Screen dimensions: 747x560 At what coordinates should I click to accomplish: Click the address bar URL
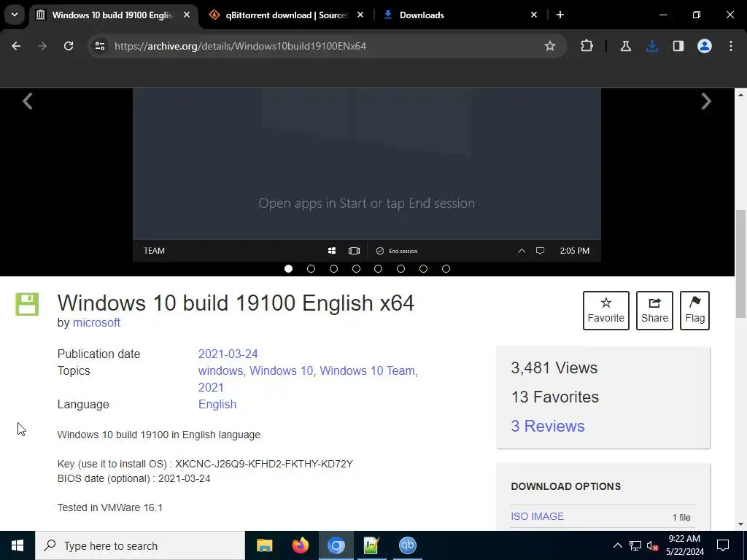click(x=240, y=46)
